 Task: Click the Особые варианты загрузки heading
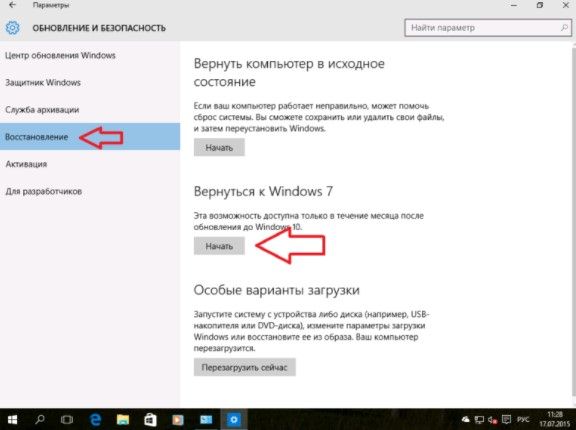click(277, 290)
